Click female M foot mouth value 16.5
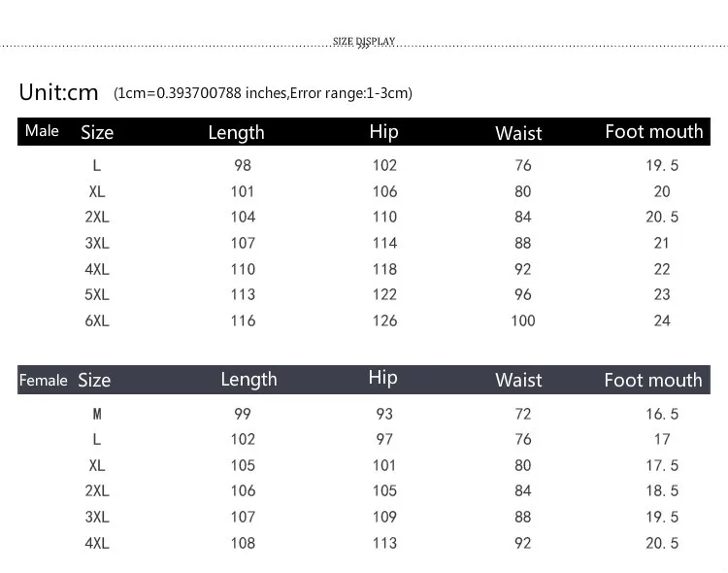The height and width of the screenshot is (573, 728). click(662, 414)
